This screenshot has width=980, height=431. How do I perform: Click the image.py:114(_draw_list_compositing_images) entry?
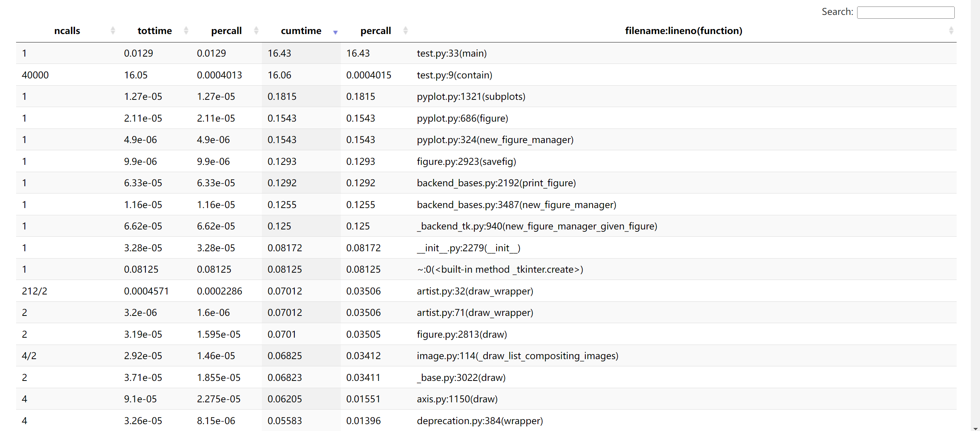coord(517,356)
